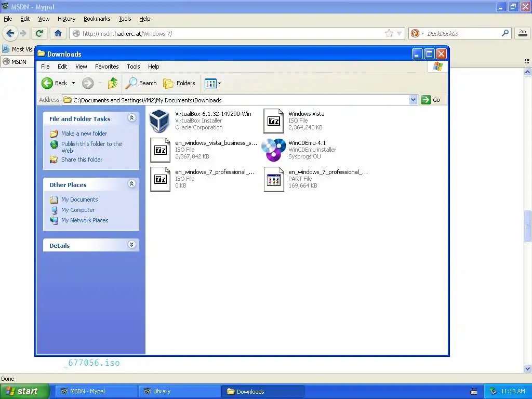
Task: Select the WinCDEmu-4.1 installer icon
Action: (273, 150)
